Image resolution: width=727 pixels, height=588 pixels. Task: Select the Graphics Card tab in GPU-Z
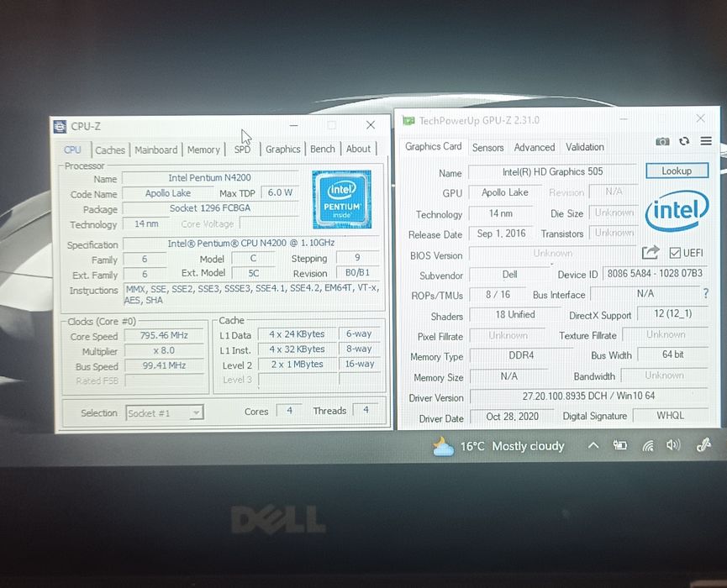[x=434, y=146]
